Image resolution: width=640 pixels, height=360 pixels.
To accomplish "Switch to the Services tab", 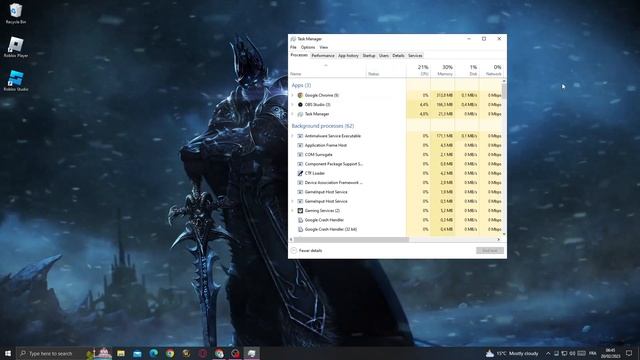I will coord(415,56).
